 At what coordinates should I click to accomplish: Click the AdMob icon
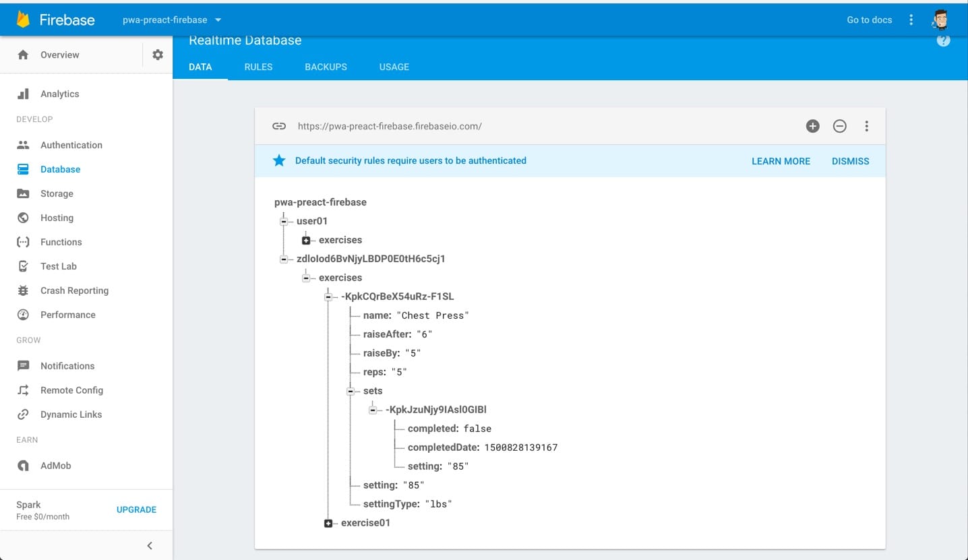(23, 466)
